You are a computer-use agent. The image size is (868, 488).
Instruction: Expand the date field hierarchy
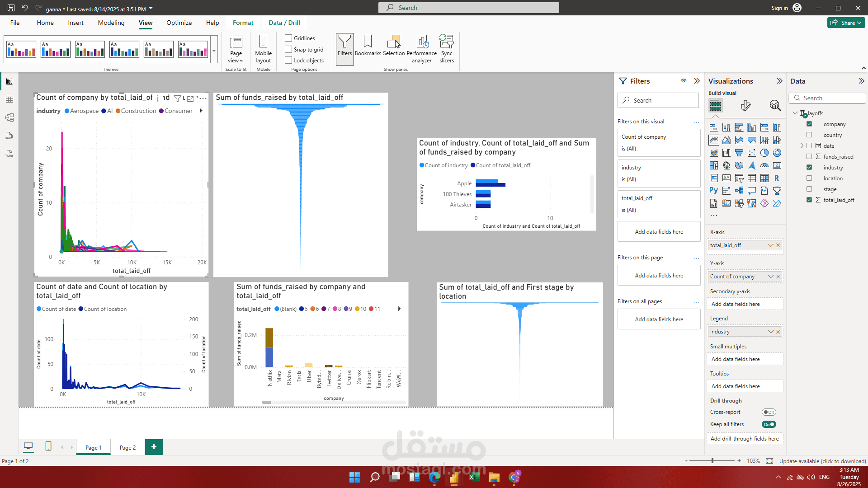tap(802, 145)
